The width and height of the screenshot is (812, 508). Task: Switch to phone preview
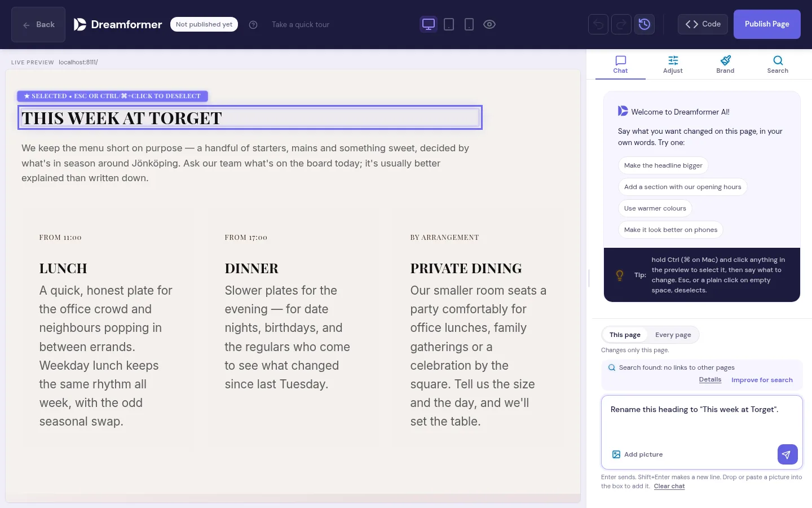(x=469, y=24)
